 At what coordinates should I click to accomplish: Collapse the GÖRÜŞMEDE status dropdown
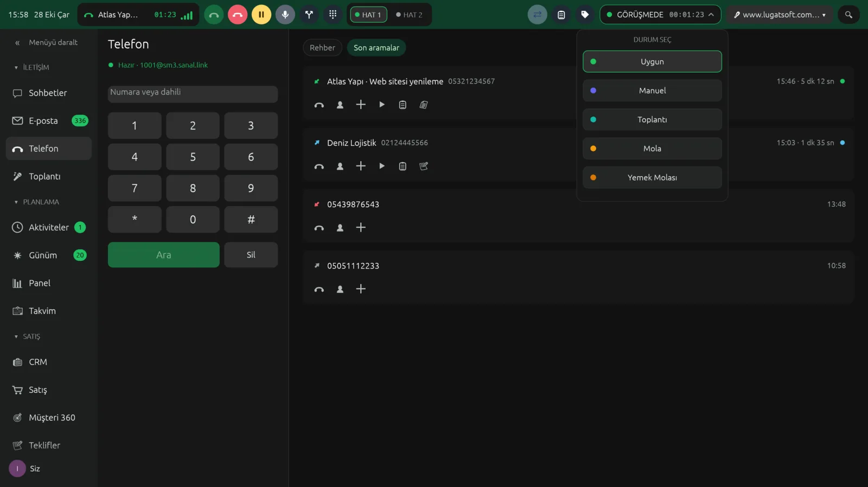(660, 15)
